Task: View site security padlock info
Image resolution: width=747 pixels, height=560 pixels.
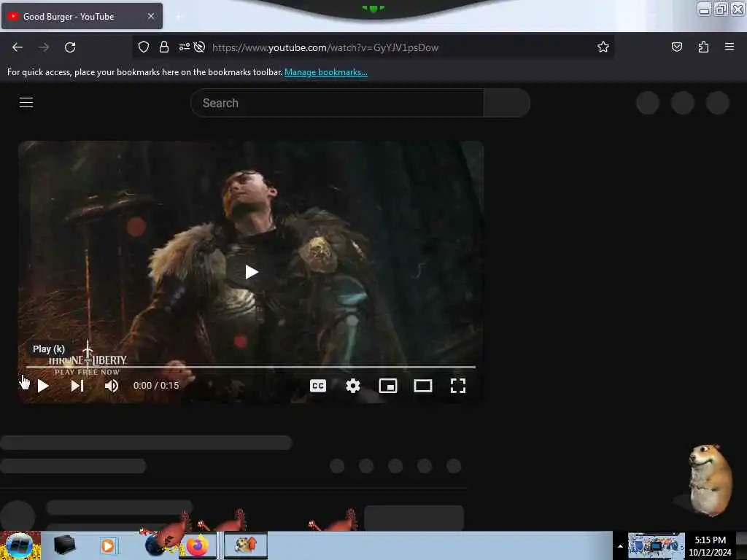Action: point(164,47)
